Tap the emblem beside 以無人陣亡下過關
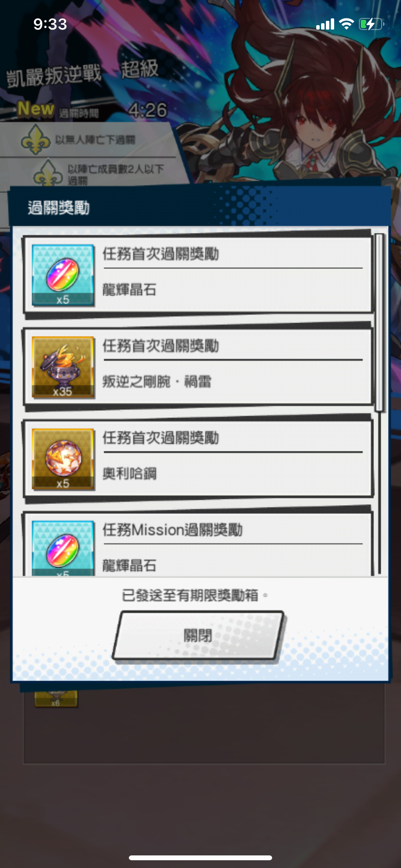This screenshot has height=868, width=401. [36, 139]
